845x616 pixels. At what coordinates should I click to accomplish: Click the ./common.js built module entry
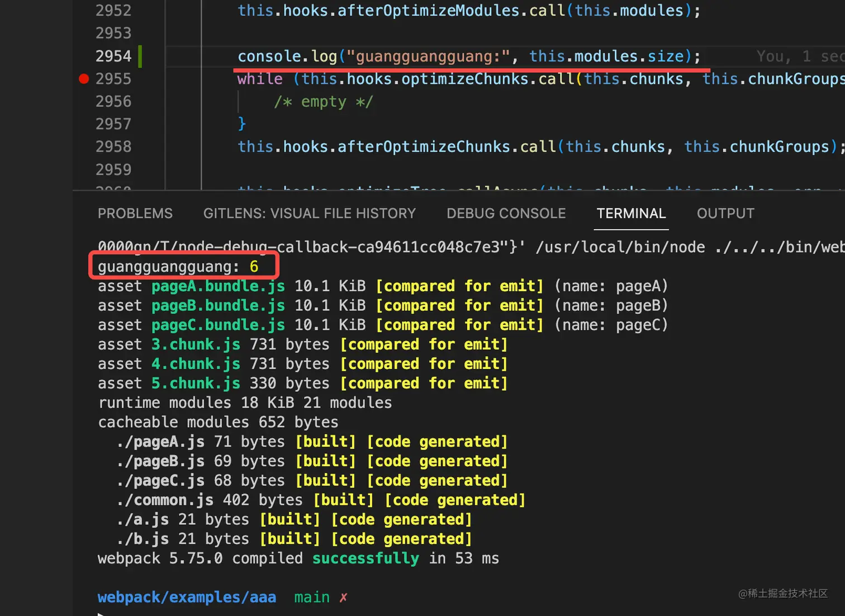click(165, 500)
